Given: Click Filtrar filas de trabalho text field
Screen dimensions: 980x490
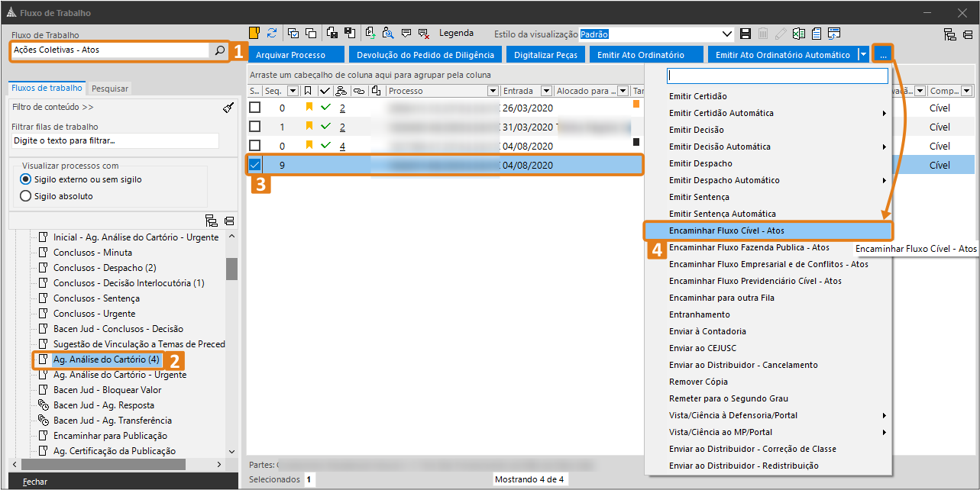Looking at the screenshot, I should (x=115, y=140).
